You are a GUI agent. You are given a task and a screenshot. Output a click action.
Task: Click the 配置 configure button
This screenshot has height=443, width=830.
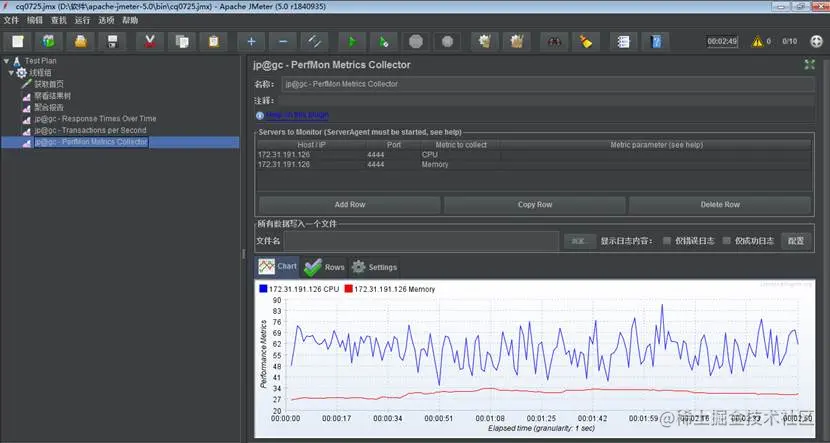click(x=796, y=241)
